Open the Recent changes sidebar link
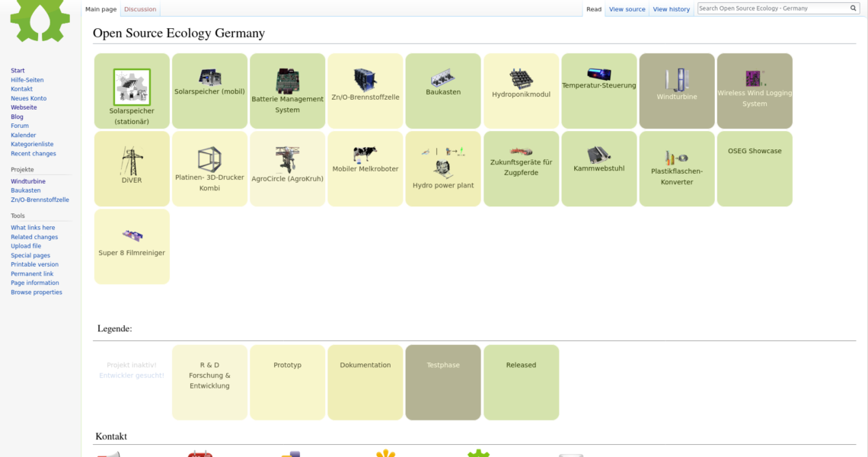Image resolution: width=868 pixels, height=457 pixels. click(33, 154)
